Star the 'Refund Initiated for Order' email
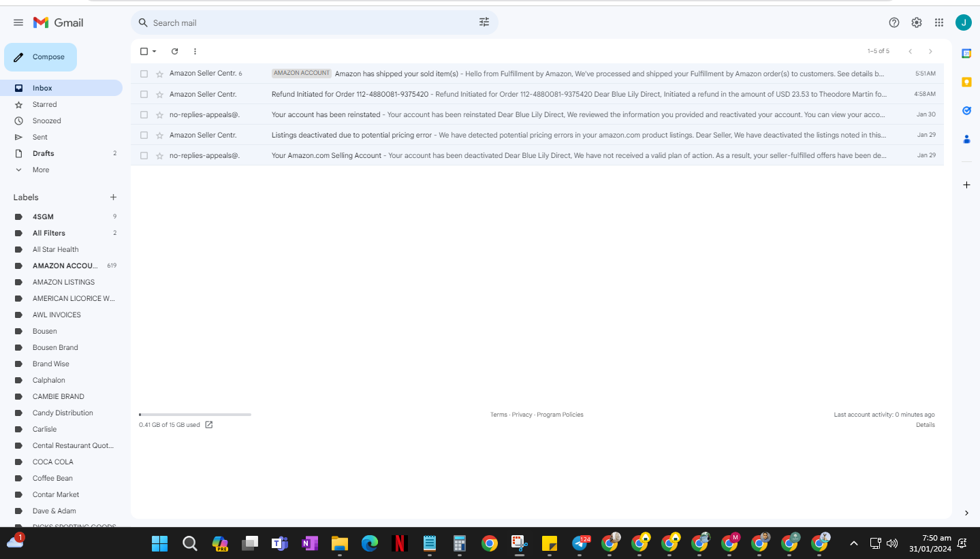The image size is (980, 559). 159,94
